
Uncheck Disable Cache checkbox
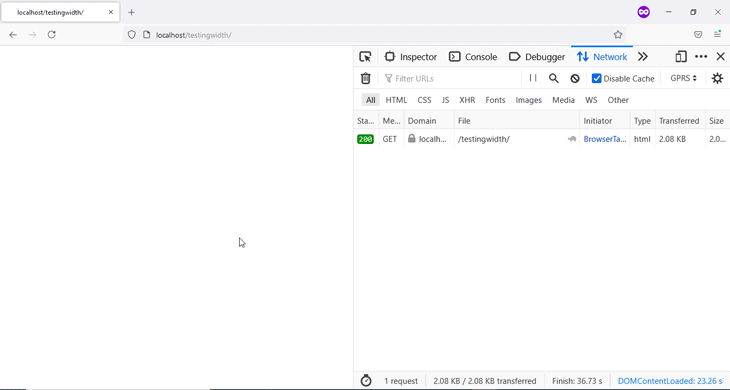point(596,78)
